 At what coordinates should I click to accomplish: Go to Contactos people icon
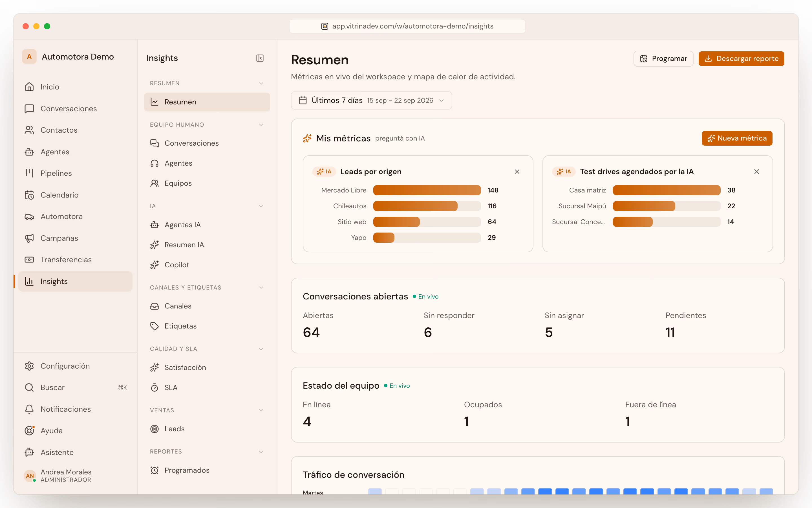[29, 130]
